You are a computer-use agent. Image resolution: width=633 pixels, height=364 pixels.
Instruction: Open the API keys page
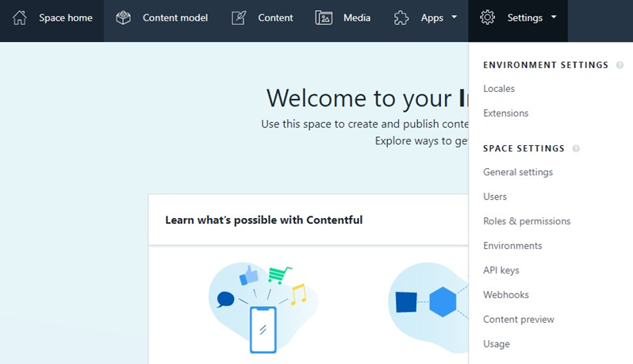[x=501, y=270]
